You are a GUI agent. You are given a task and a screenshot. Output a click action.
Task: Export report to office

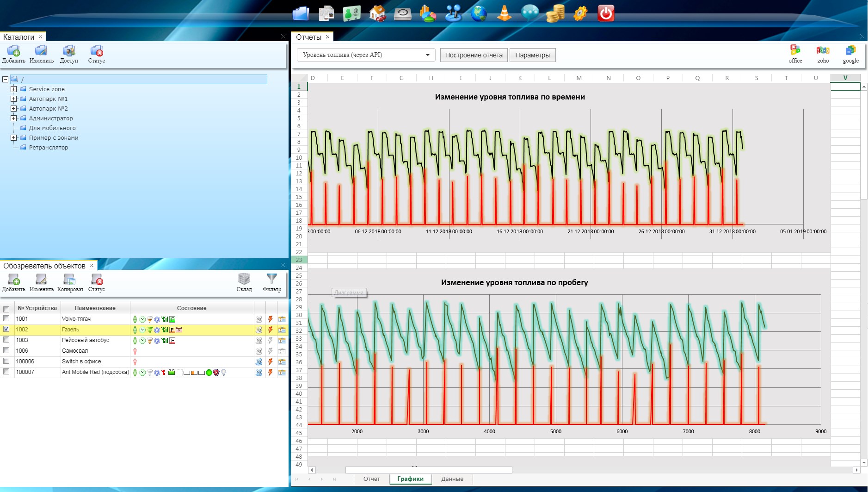795,54
